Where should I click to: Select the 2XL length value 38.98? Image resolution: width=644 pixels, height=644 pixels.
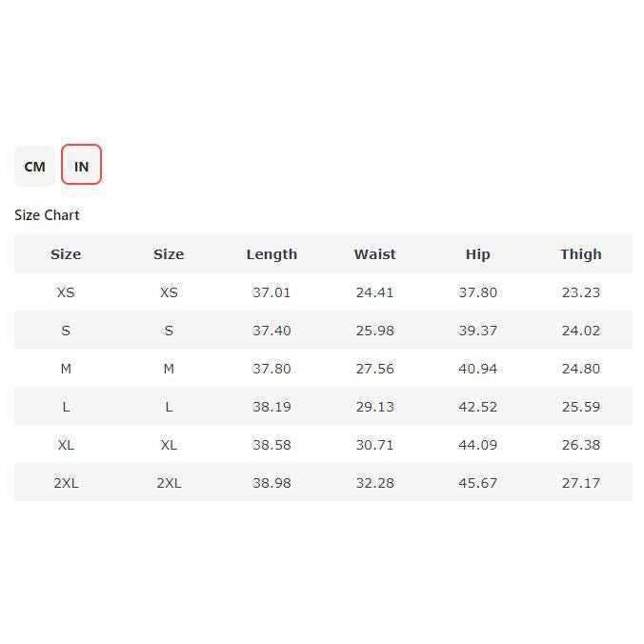click(272, 483)
